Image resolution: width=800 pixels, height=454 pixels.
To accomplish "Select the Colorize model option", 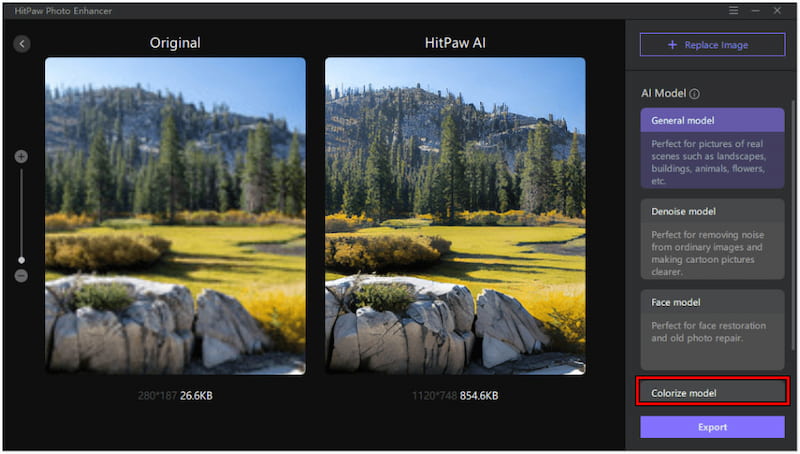I will [x=712, y=392].
